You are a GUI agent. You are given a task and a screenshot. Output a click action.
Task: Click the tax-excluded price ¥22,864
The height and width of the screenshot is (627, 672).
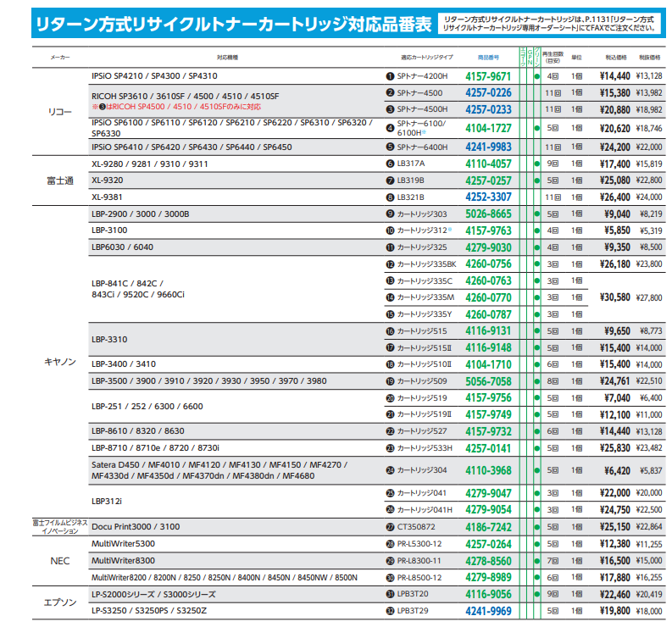(x=649, y=527)
